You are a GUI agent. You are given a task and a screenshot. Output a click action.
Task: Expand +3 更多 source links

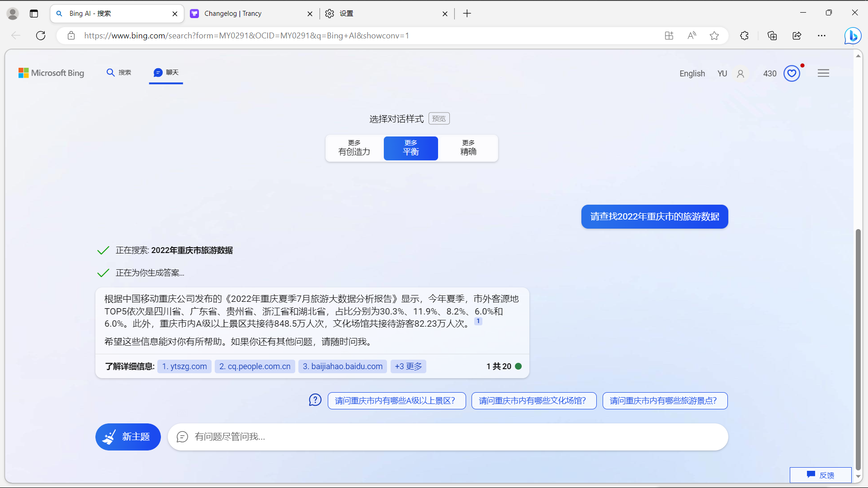pyautogui.click(x=408, y=366)
